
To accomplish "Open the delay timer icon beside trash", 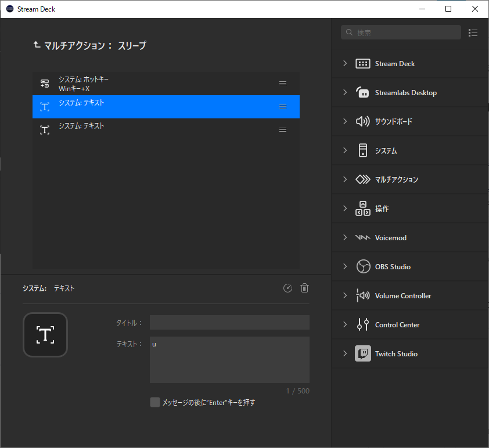I will [287, 288].
